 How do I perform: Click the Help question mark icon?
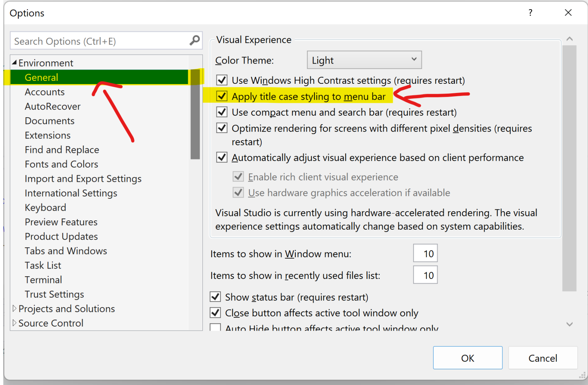530,12
